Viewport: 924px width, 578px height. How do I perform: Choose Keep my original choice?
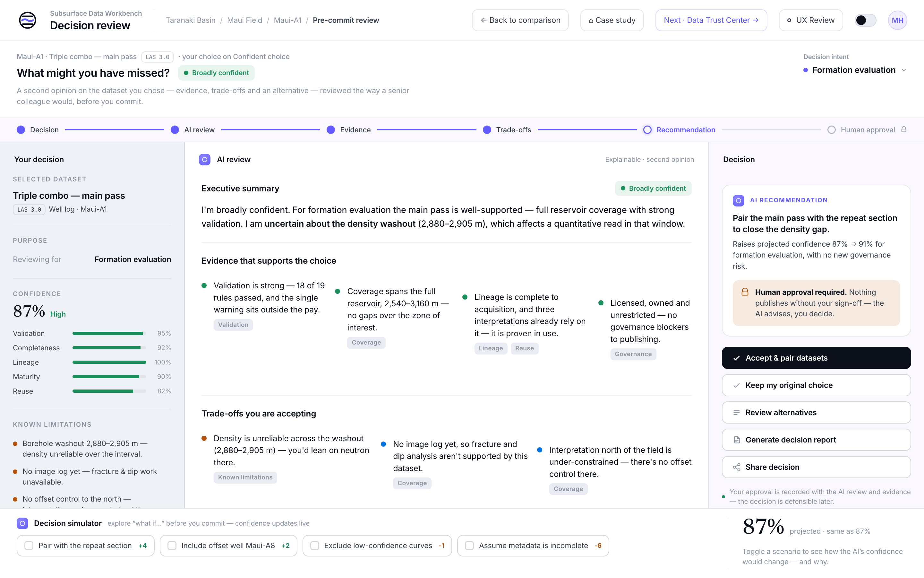816,385
